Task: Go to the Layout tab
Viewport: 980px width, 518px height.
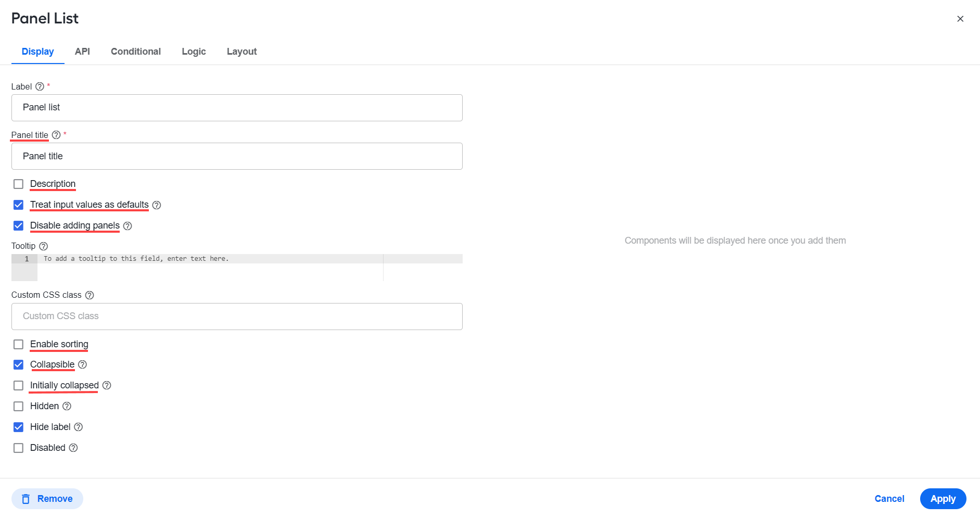Action: click(242, 52)
